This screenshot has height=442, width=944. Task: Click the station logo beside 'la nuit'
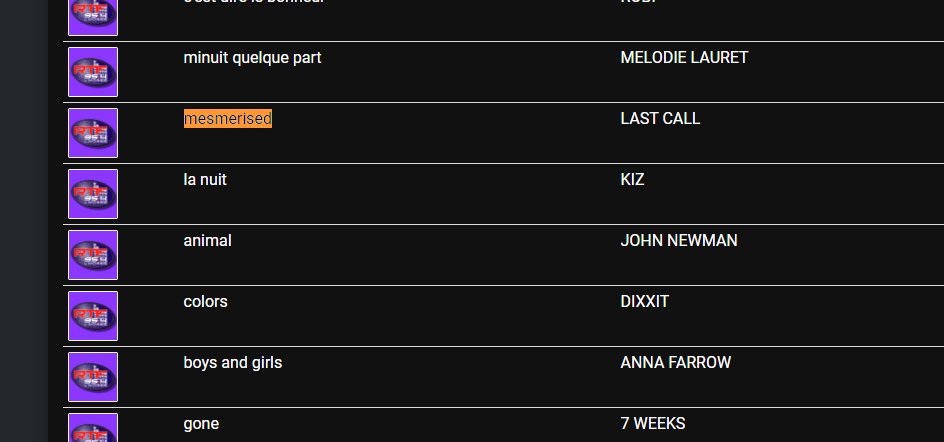tap(93, 194)
